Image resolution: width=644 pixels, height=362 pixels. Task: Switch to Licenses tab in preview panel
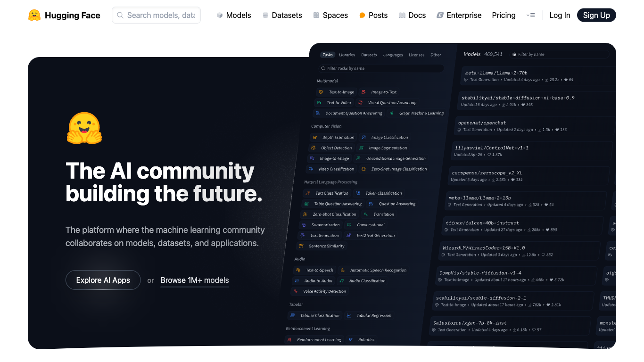pyautogui.click(x=416, y=55)
